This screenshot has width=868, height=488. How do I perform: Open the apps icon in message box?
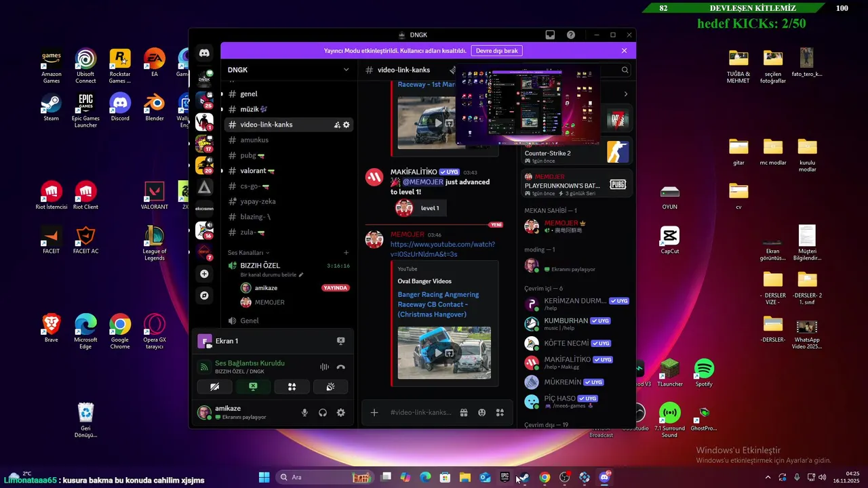coord(500,412)
